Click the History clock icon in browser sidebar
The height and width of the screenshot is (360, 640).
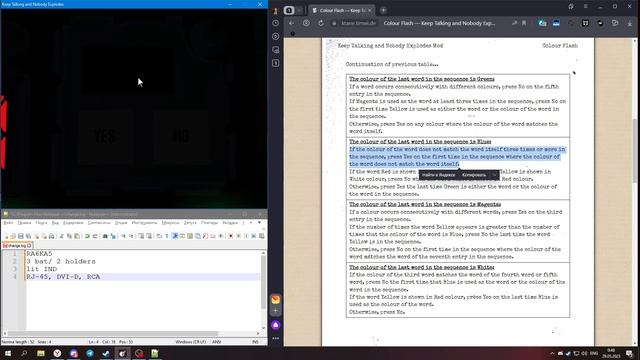coord(276,23)
